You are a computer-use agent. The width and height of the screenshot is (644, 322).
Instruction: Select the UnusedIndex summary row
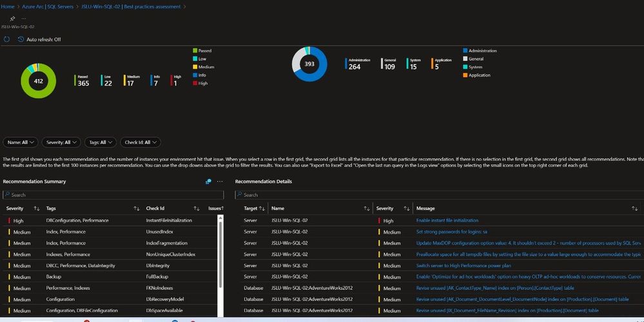click(x=110, y=232)
